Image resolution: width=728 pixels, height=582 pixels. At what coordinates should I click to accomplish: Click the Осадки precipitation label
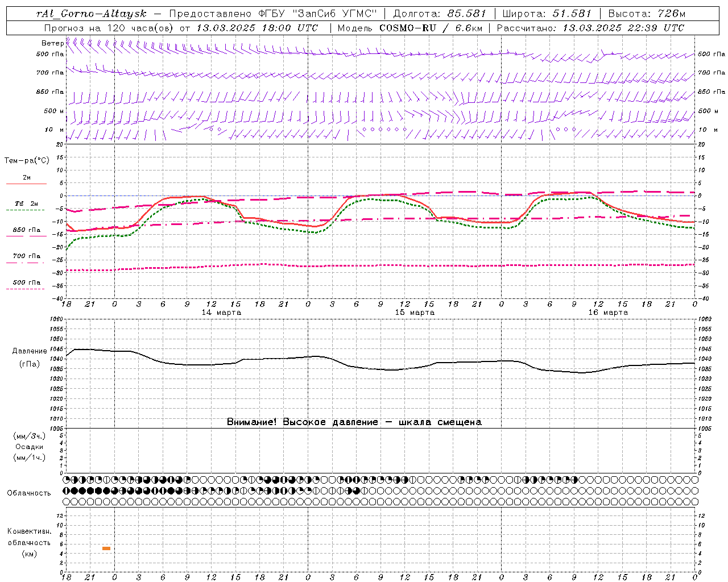point(30,447)
